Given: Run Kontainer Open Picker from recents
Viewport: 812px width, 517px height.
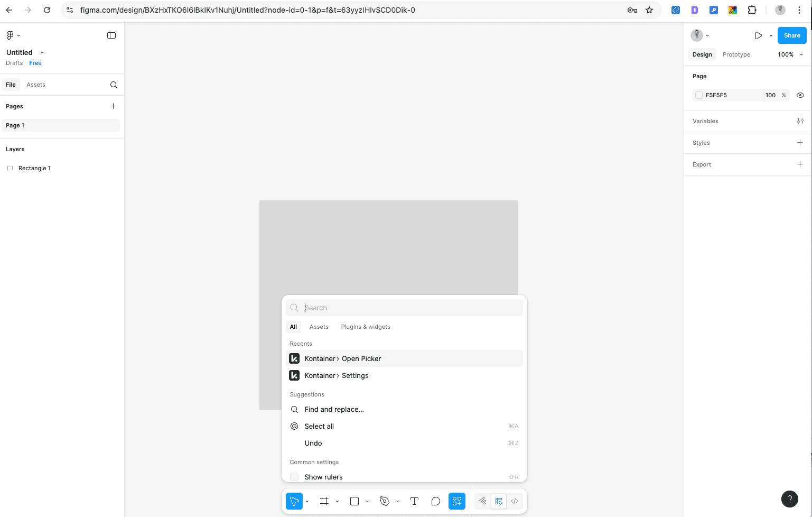Looking at the screenshot, I should [x=342, y=358].
